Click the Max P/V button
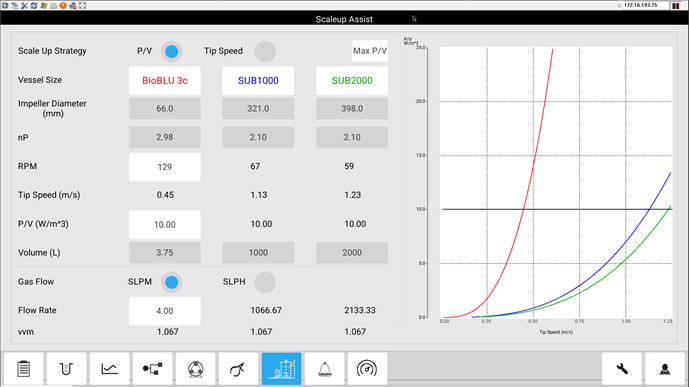 370,51
